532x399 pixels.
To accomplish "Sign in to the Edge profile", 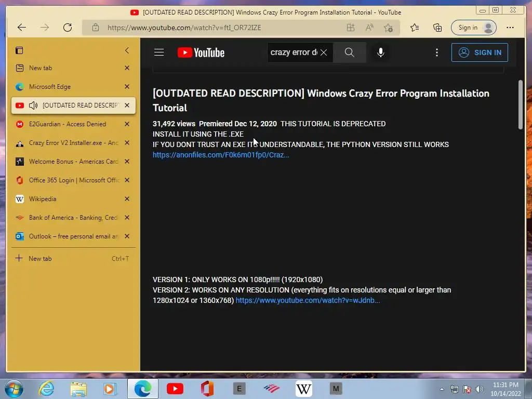I will (x=474, y=28).
